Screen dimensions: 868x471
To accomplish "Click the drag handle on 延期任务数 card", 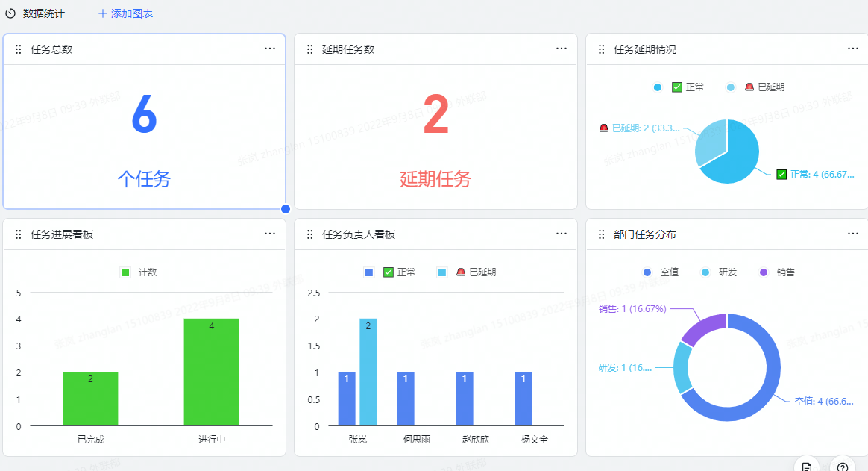I will click(x=309, y=49).
